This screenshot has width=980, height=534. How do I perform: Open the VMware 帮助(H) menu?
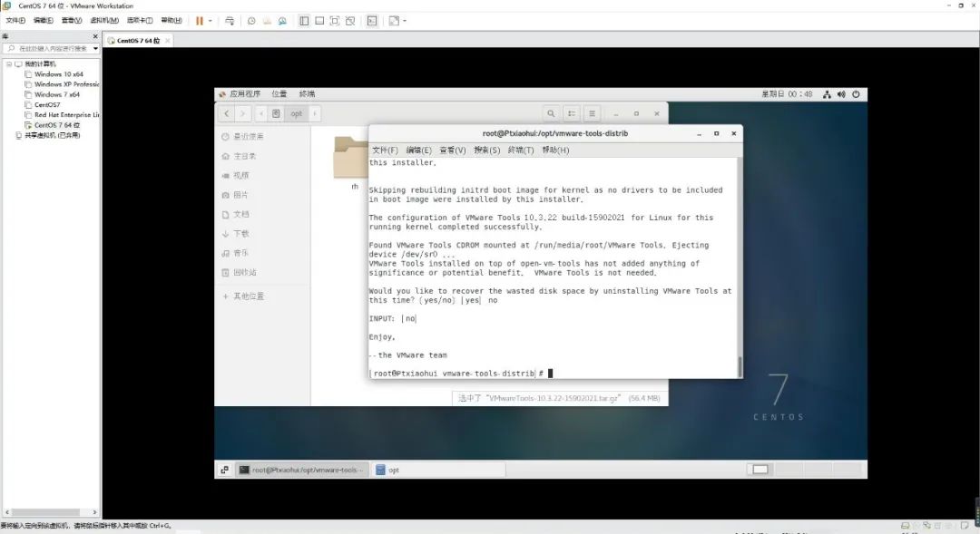(x=171, y=21)
